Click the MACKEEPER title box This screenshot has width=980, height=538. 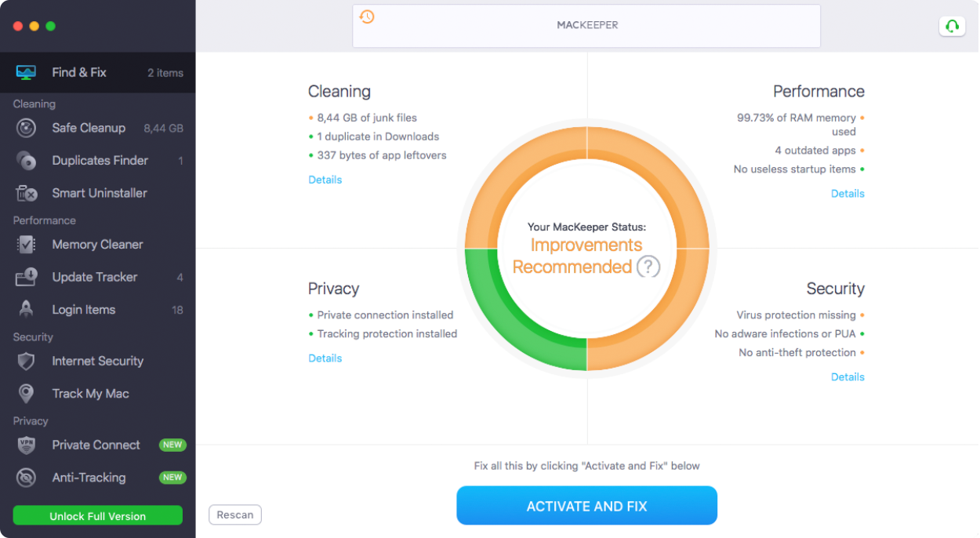point(586,26)
